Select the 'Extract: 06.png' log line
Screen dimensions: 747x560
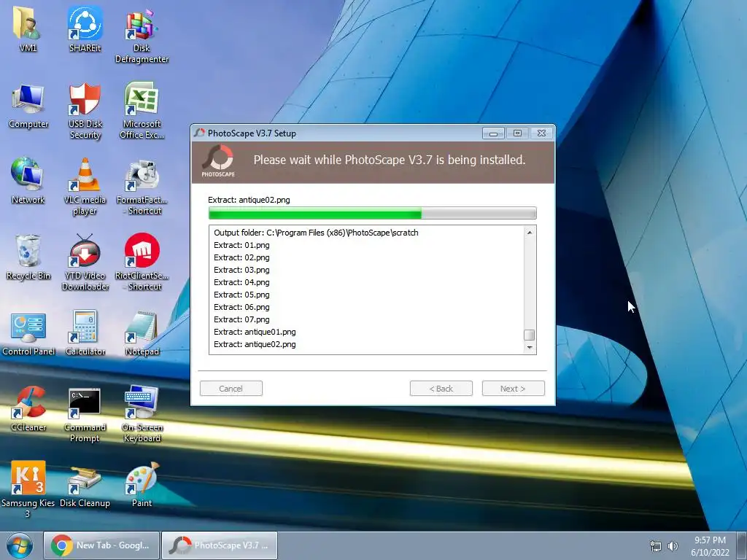(241, 307)
